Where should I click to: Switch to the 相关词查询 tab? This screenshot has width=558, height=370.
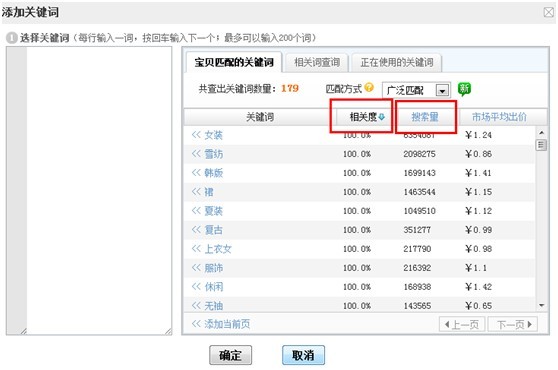317,62
